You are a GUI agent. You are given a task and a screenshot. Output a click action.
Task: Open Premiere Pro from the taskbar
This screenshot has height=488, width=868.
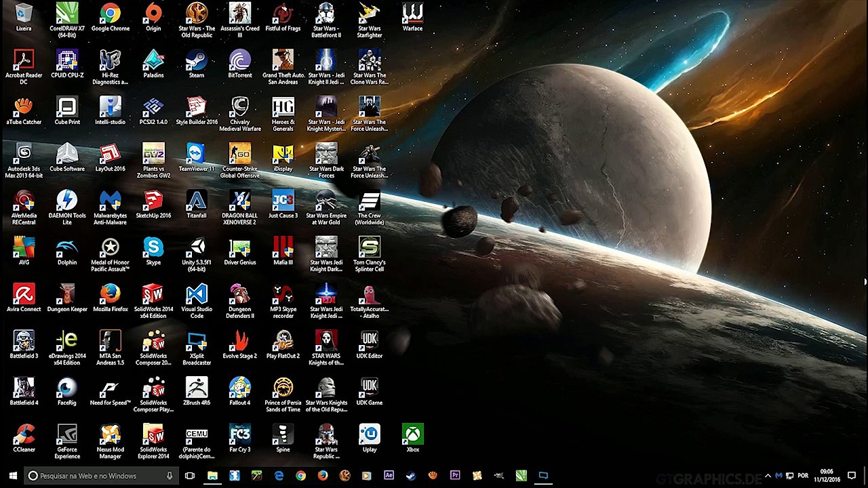[455, 476]
